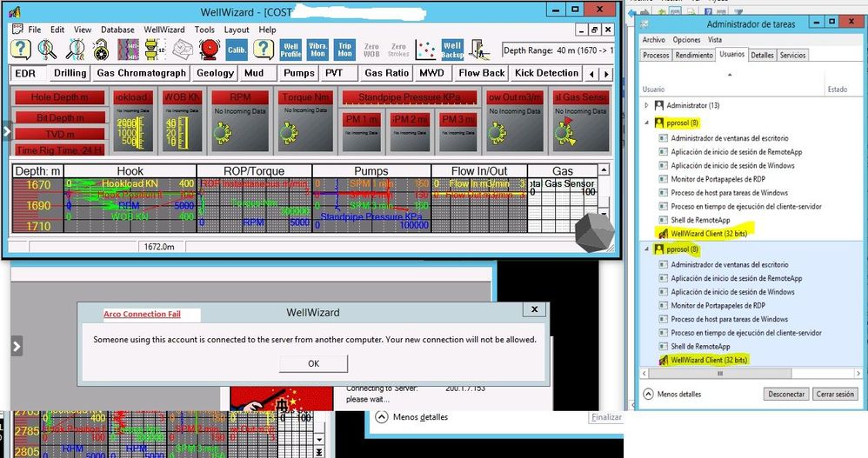Screen dimensions: 868x458
Task: Switch to the Gas Chromatograph tab
Action: point(142,73)
